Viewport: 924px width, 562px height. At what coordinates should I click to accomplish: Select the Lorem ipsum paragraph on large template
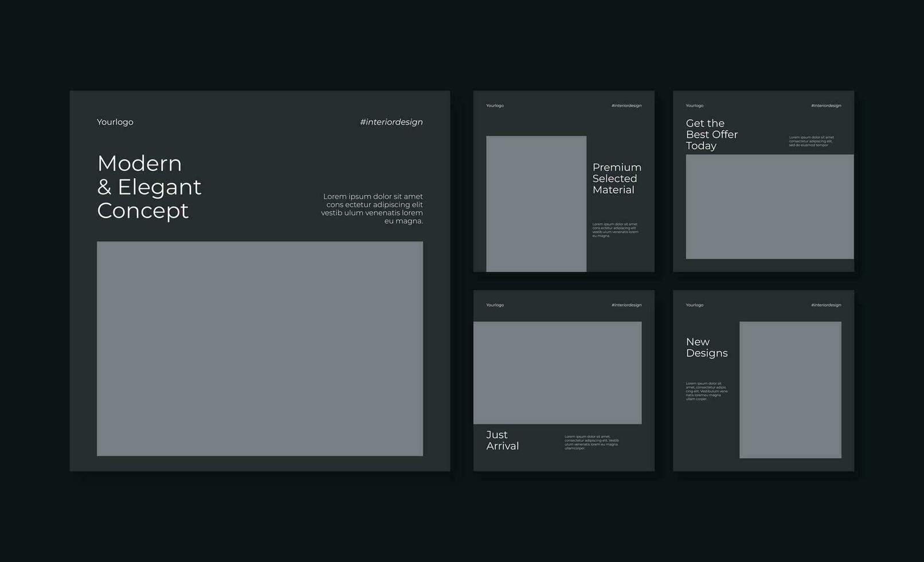click(x=372, y=209)
